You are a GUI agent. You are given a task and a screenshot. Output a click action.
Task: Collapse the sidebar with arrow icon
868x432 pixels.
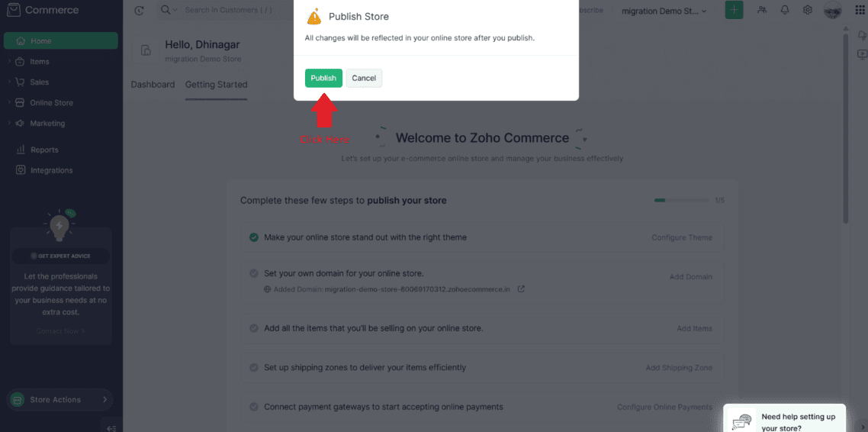111,427
